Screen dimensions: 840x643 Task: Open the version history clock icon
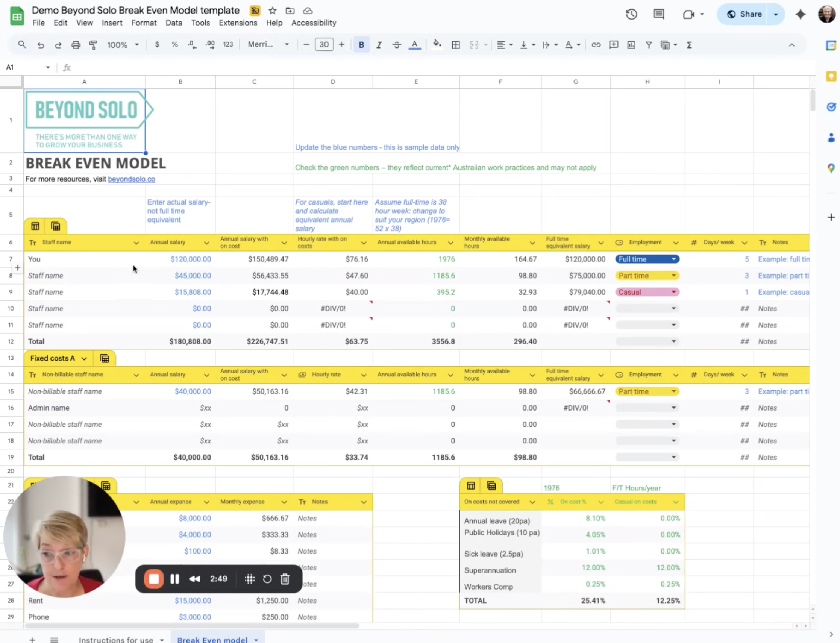pyautogui.click(x=631, y=15)
